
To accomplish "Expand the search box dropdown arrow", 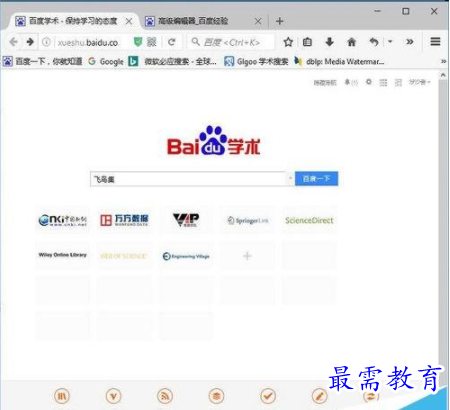I will pyautogui.click(x=290, y=178).
